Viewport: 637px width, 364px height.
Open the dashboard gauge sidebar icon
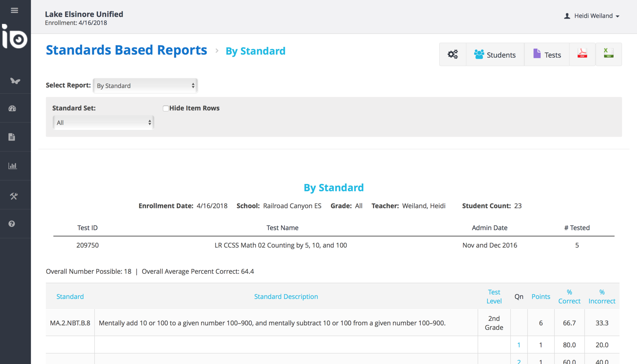(x=12, y=108)
